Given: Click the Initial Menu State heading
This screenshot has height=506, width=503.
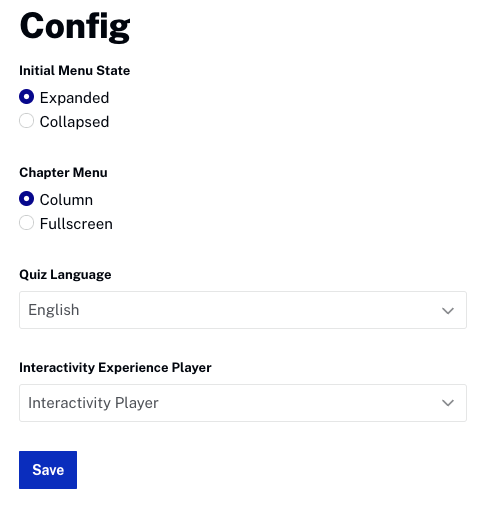Looking at the screenshot, I should pos(75,71).
